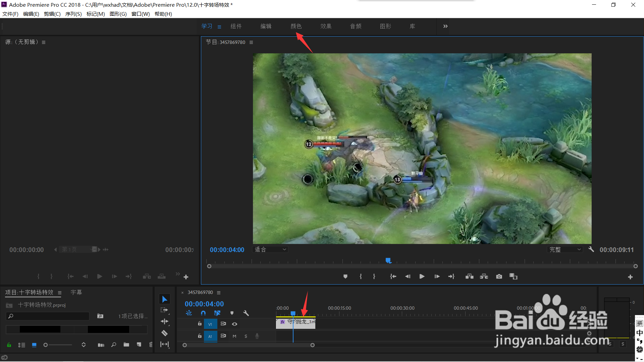The width and height of the screenshot is (644, 362).
Task: Select the Razor tool
Action: click(x=164, y=333)
